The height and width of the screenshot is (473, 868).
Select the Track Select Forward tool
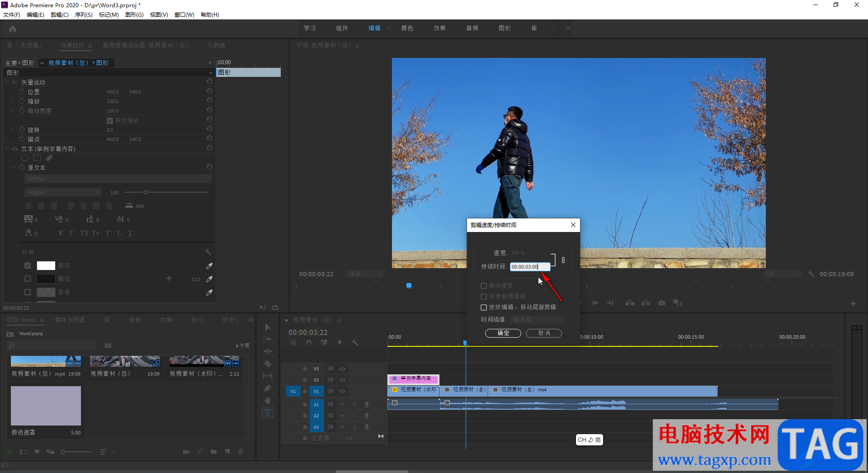tap(268, 339)
